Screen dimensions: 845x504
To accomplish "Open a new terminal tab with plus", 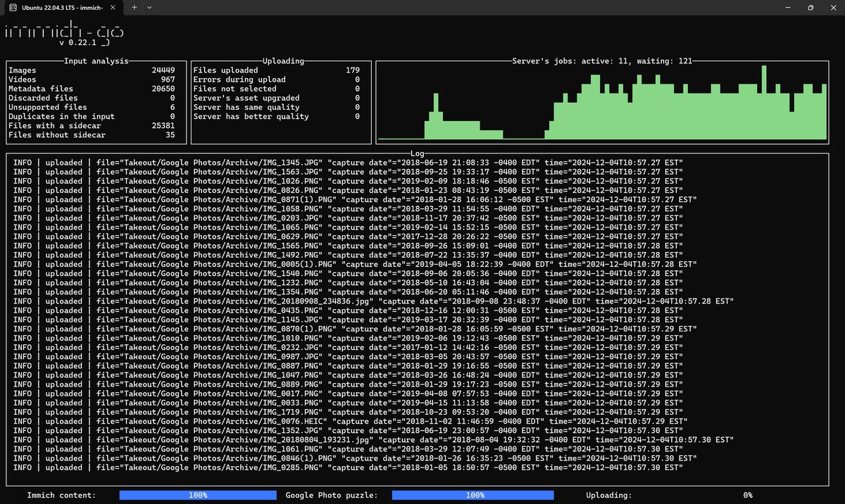I will pos(134,7).
